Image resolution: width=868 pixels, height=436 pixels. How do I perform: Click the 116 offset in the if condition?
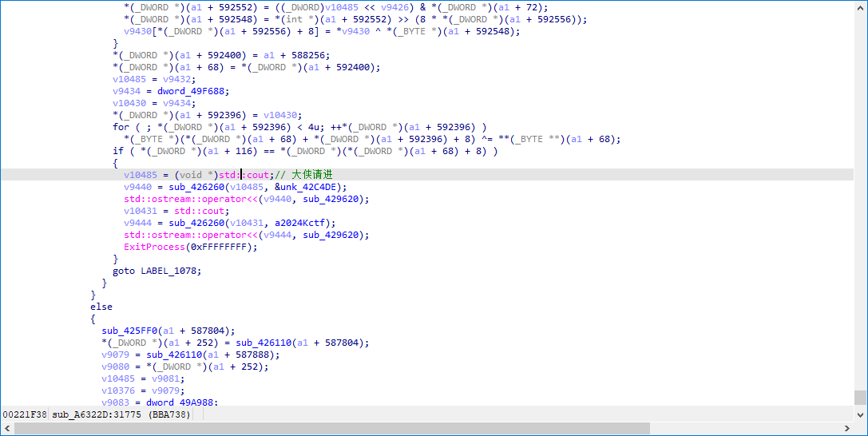[244, 151]
